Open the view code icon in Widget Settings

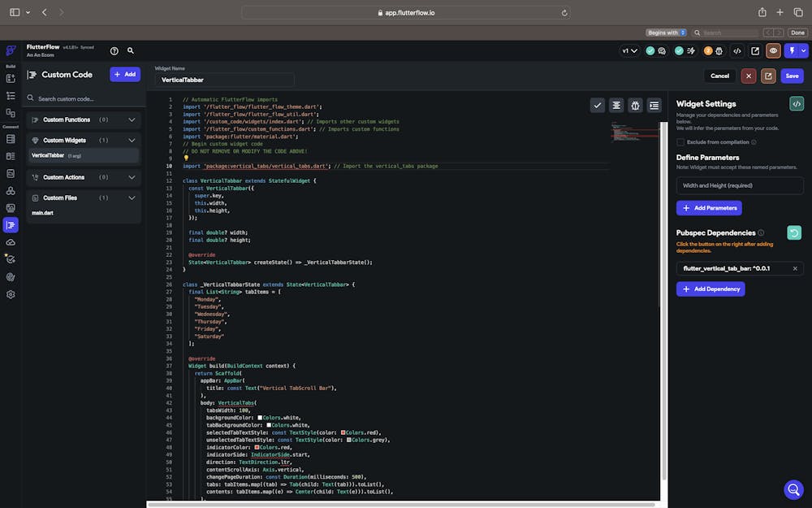pos(797,104)
